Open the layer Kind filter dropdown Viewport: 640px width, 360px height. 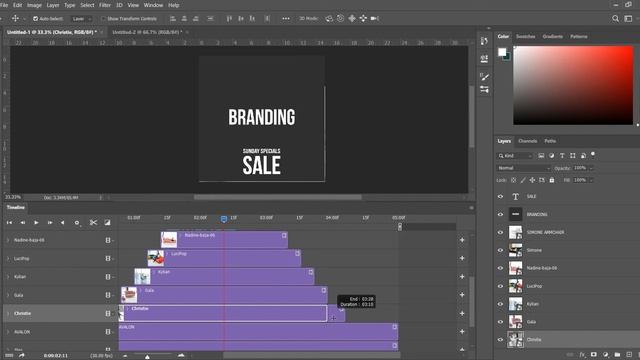click(x=515, y=156)
